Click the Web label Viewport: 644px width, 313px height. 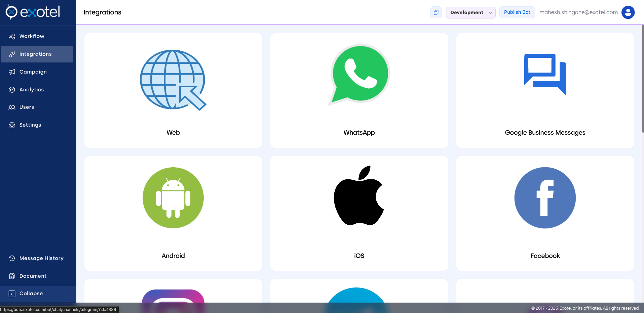(173, 133)
